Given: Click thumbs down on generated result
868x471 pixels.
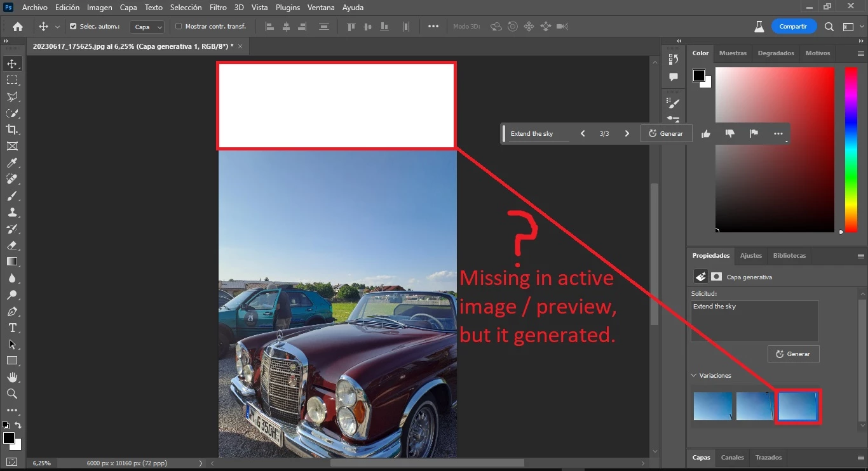Looking at the screenshot, I should 729,133.
